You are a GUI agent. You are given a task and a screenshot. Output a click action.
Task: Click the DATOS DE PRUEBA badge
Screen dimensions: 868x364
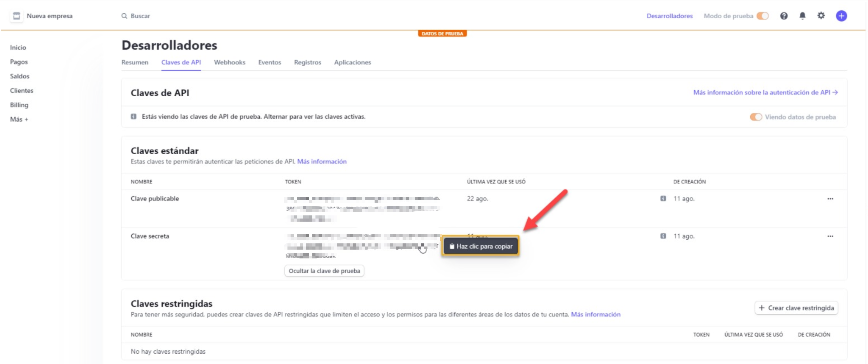click(x=442, y=33)
